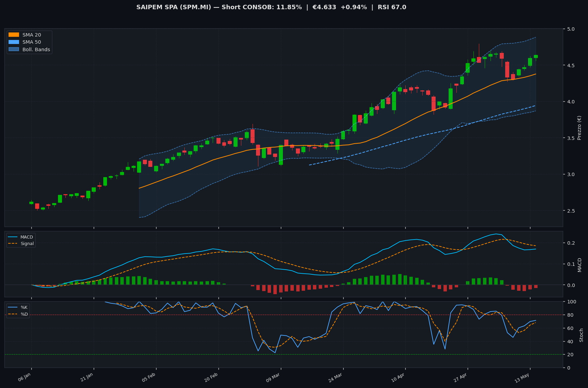
Task: Click the 100 tick on the Stoch axis
Action: 572,302
